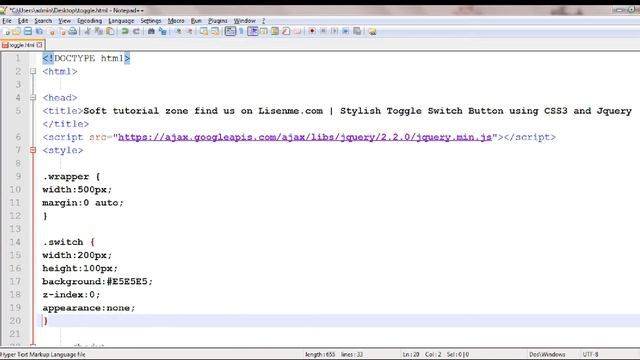
Task: Open the Document Map toolbar icon
Action: point(275,31)
